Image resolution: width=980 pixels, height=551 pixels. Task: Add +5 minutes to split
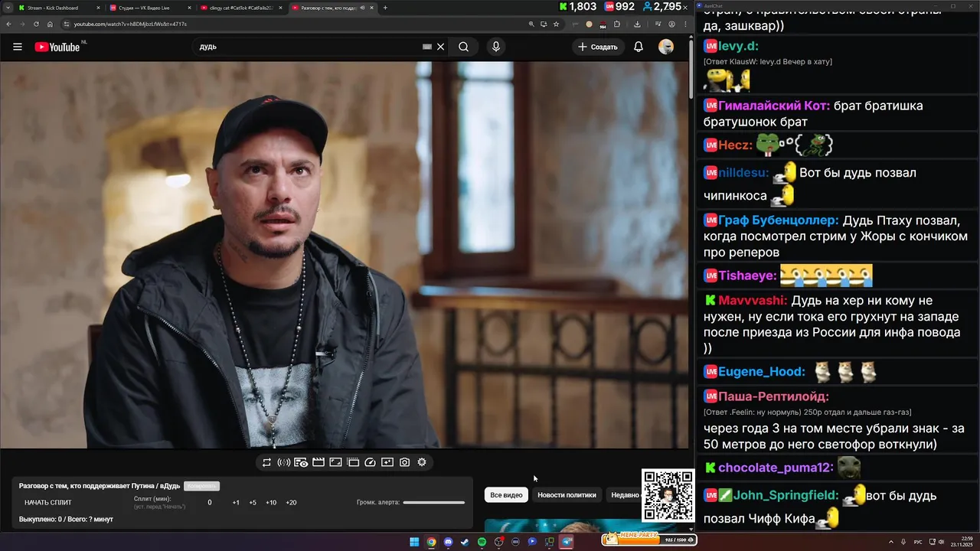click(253, 503)
